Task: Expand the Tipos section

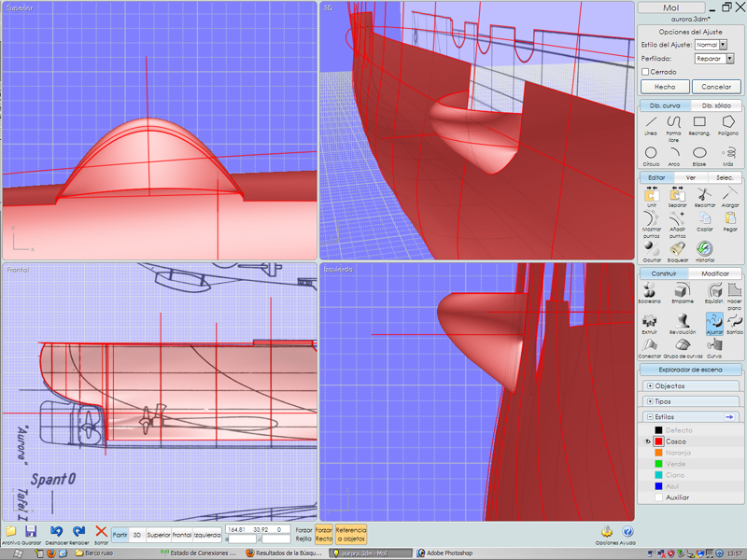Action: (650, 401)
